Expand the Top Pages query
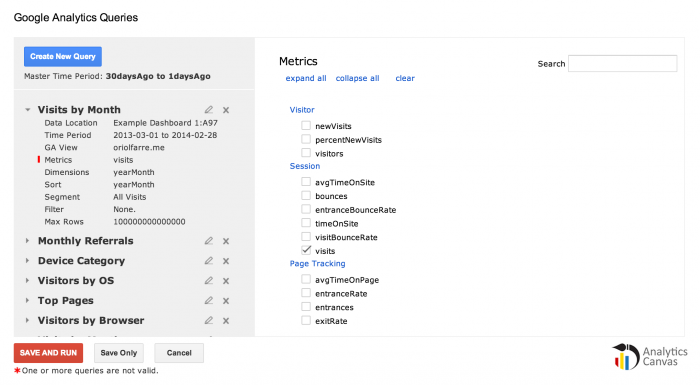The image size is (700, 385). pos(28,300)
